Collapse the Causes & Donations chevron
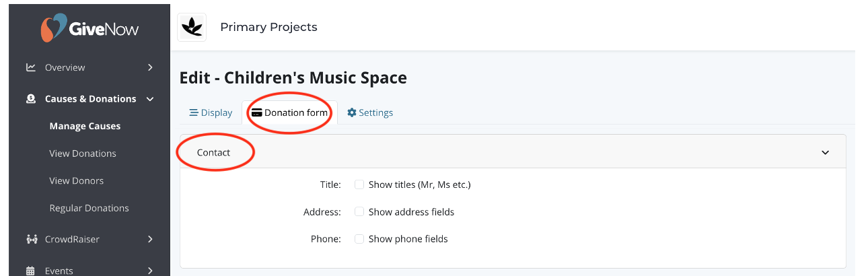 click(150, 99)
